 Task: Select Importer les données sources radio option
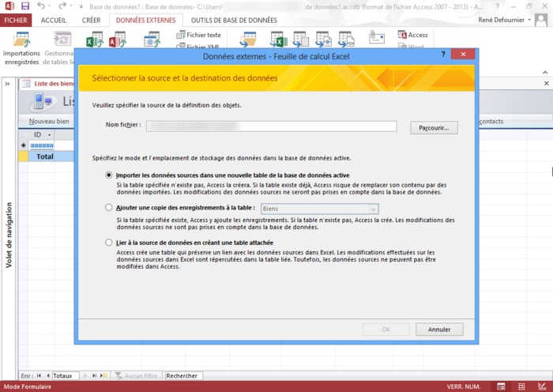pos(109,175)
